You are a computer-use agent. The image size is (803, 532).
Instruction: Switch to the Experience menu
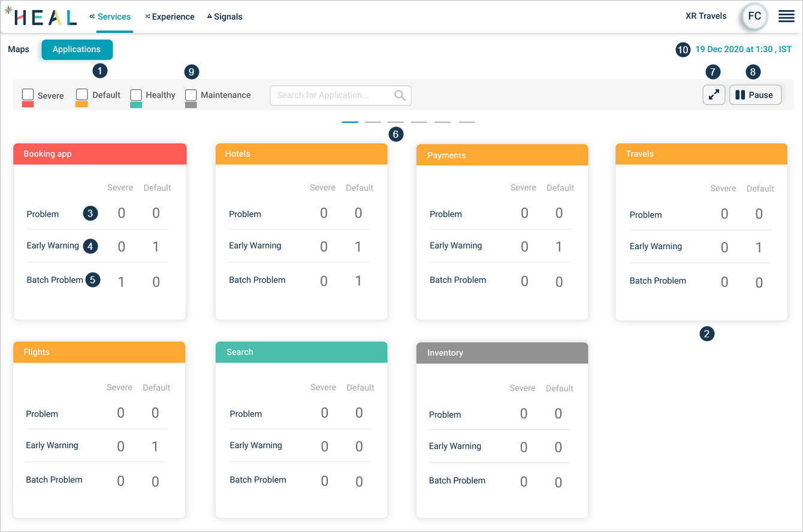(x=170, y=17)
